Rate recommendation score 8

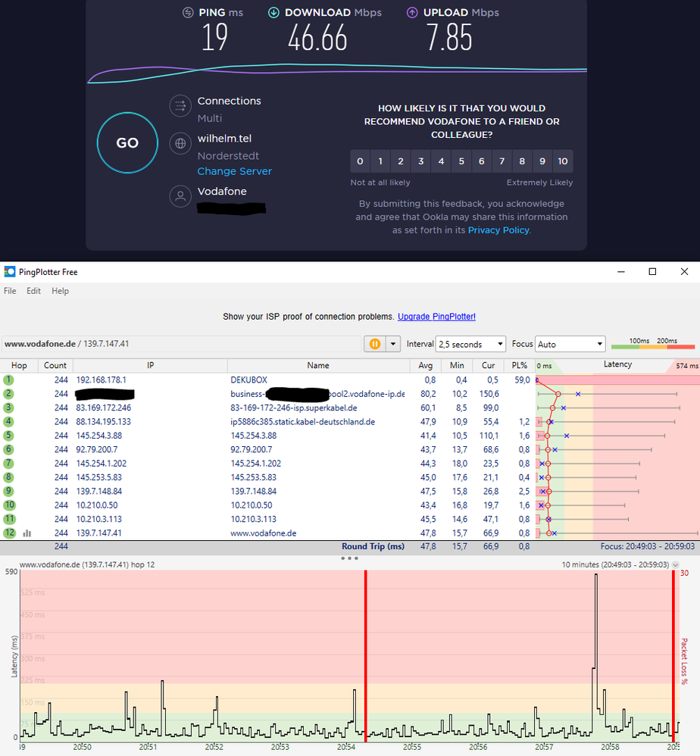point(522,161)
